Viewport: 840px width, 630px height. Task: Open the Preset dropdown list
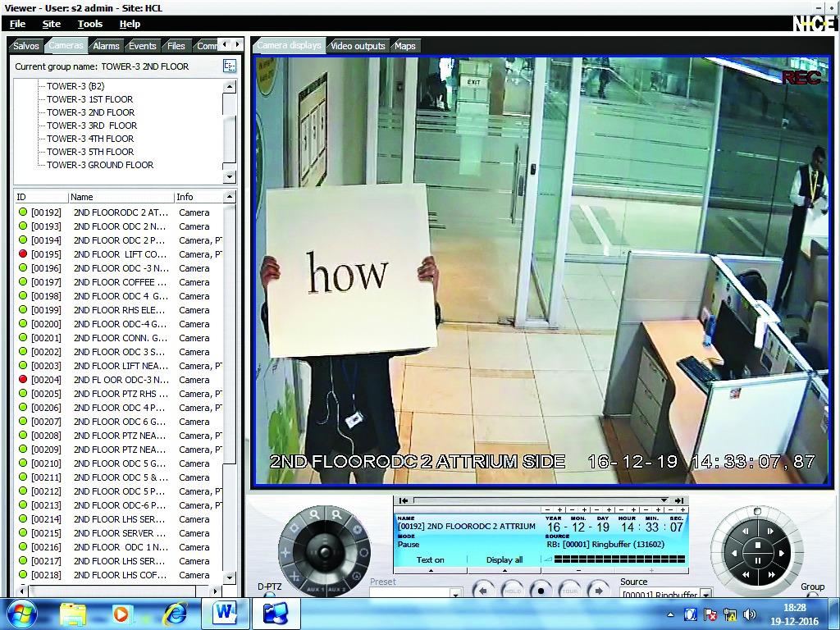[x=455, y=593]
